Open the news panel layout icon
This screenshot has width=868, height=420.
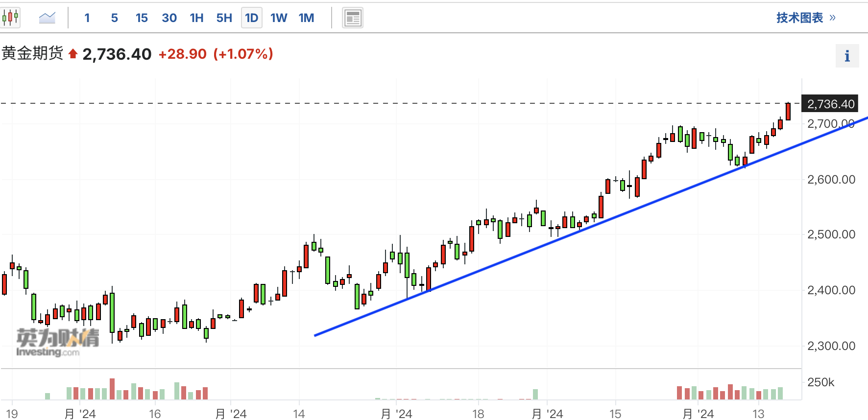click(x=352, y=18)
